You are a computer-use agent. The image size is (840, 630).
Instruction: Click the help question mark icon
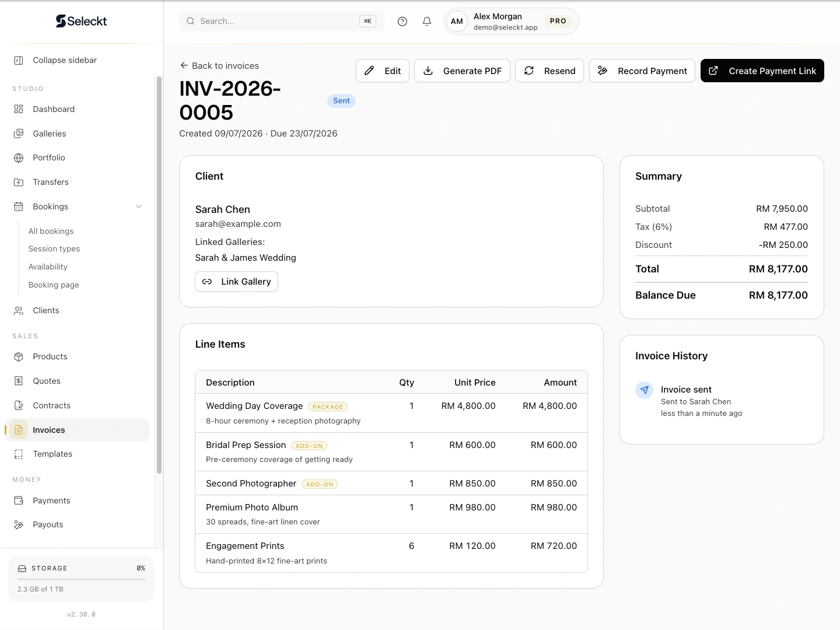click(x=402, y=22)
